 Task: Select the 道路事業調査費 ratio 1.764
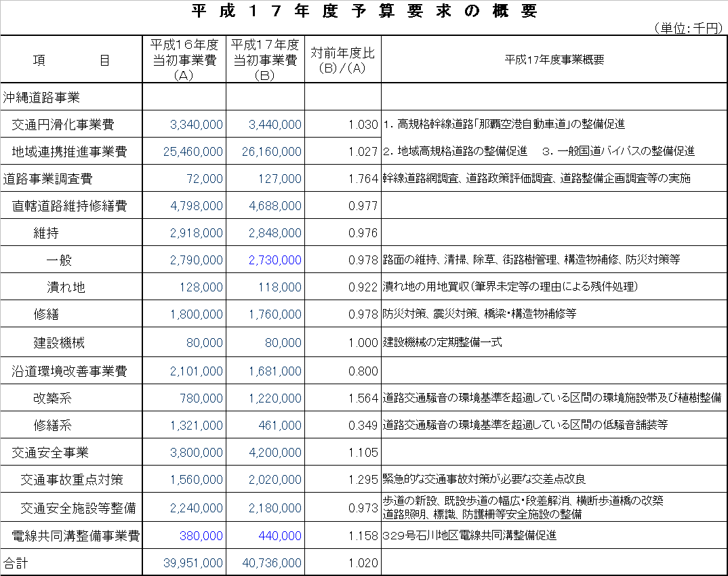click(362, 179)
